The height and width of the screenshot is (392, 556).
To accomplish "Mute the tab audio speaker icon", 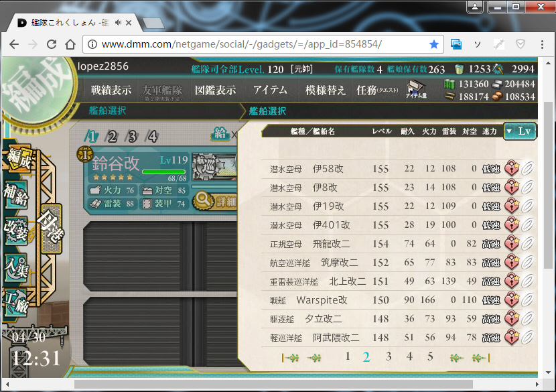I will [118, 23].
